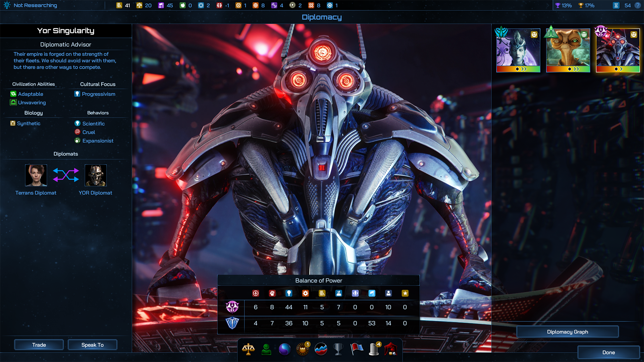The height and width of the screenshot is (362, 644).
Task: Click the credits icon in top bar
Action: (x=119, y=5)
